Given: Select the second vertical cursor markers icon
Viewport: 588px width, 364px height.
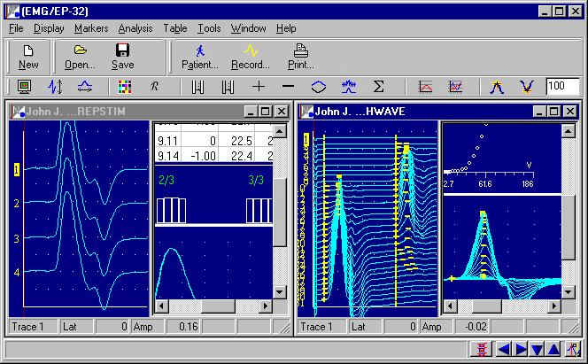Looking at the screenshot, I should 228,87.
